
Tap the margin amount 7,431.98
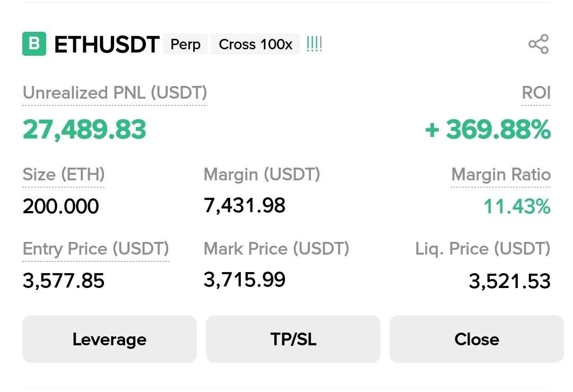245,205
